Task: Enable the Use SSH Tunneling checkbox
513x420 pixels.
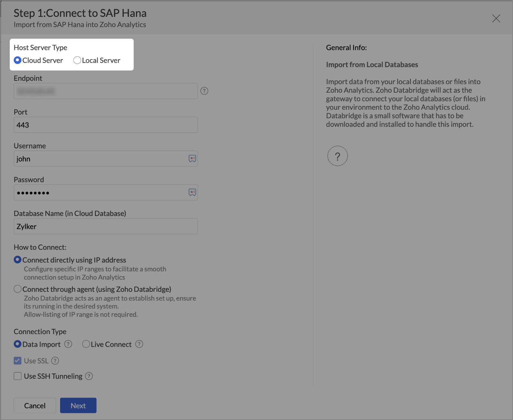Action: point(18,376)
